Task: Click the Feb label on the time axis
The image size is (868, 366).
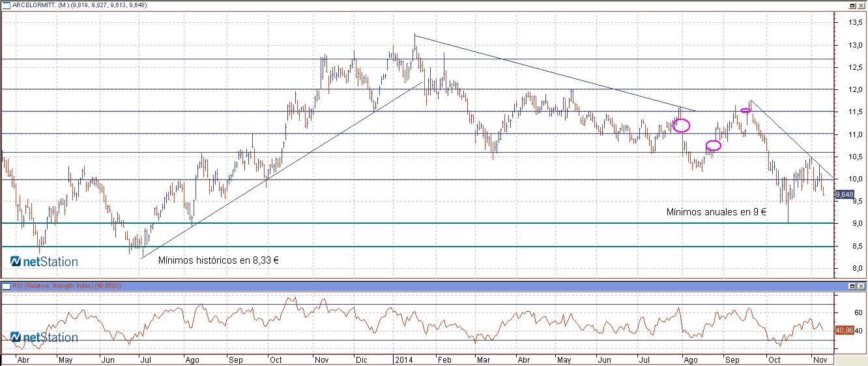Action: pos(444,359)
